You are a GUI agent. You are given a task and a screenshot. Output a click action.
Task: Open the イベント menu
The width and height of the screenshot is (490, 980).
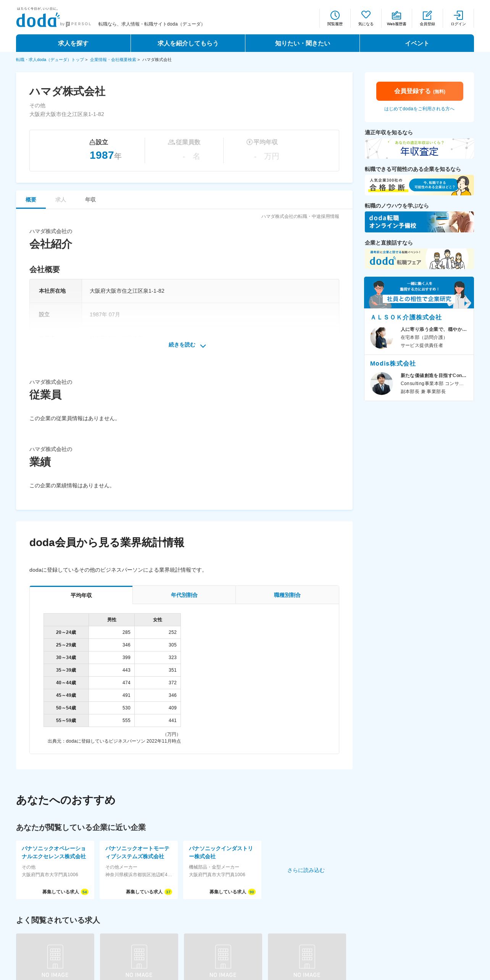pyautogui.click(x=417, y=43)
